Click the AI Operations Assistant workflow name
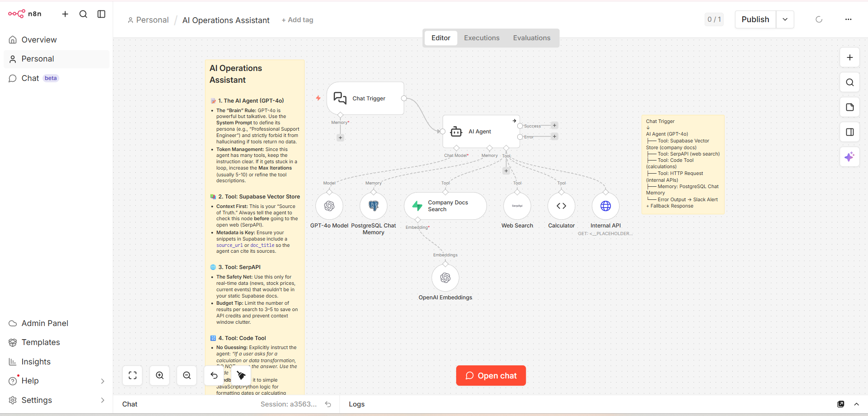868x416 pixels. (x=226, y=20)
